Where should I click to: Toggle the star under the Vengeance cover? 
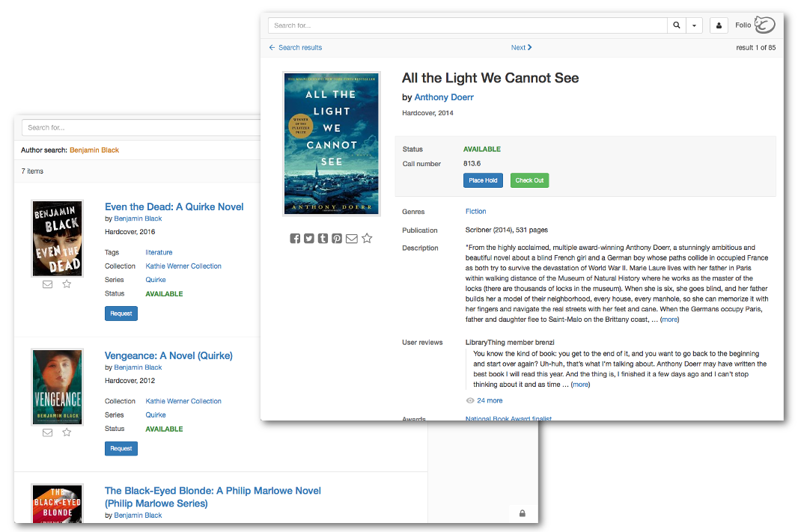67,432
